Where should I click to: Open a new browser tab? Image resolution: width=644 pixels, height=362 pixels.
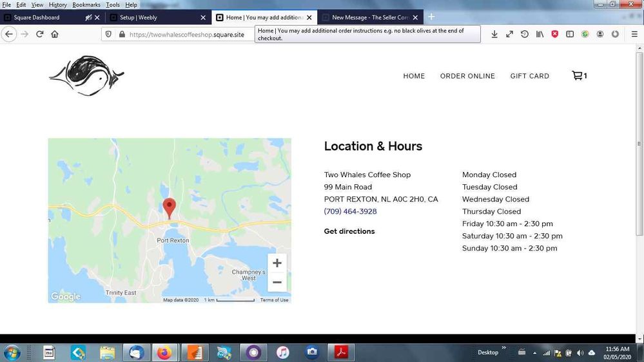click(x=431, y=17)
